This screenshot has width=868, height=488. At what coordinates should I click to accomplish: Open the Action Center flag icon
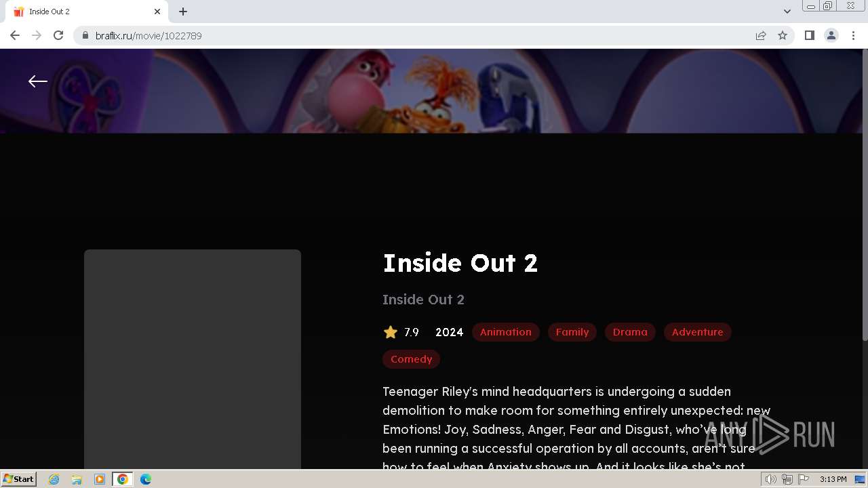point(804,479)
